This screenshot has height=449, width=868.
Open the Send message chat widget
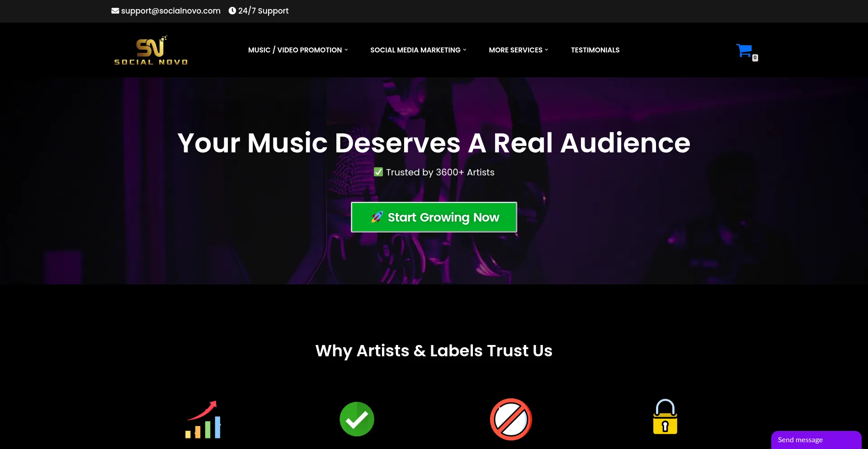816,440
